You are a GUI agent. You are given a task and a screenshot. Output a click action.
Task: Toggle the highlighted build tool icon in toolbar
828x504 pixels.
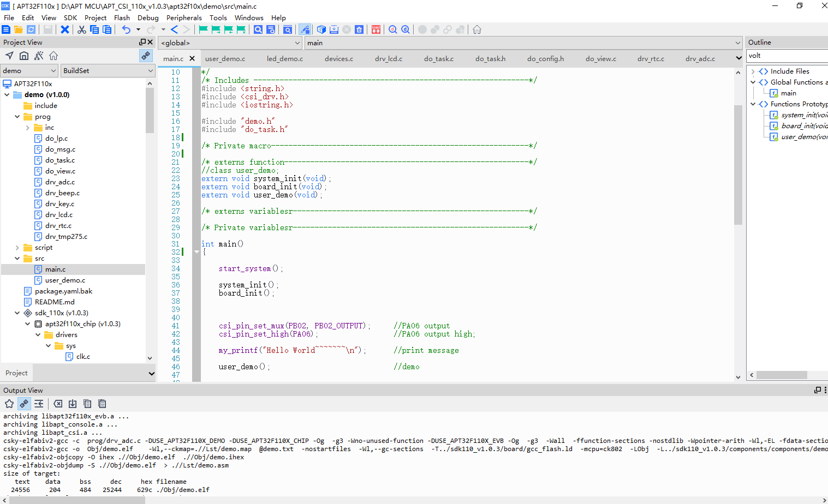click(305, 29)
